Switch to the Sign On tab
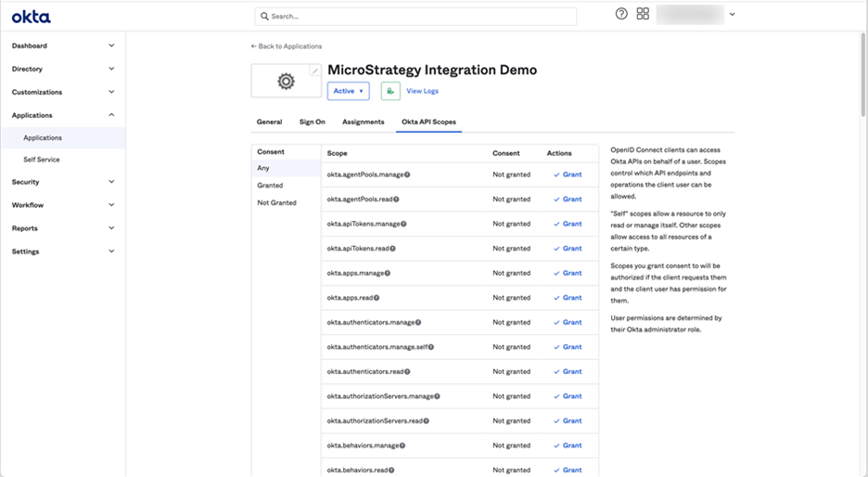 (313, 122)
